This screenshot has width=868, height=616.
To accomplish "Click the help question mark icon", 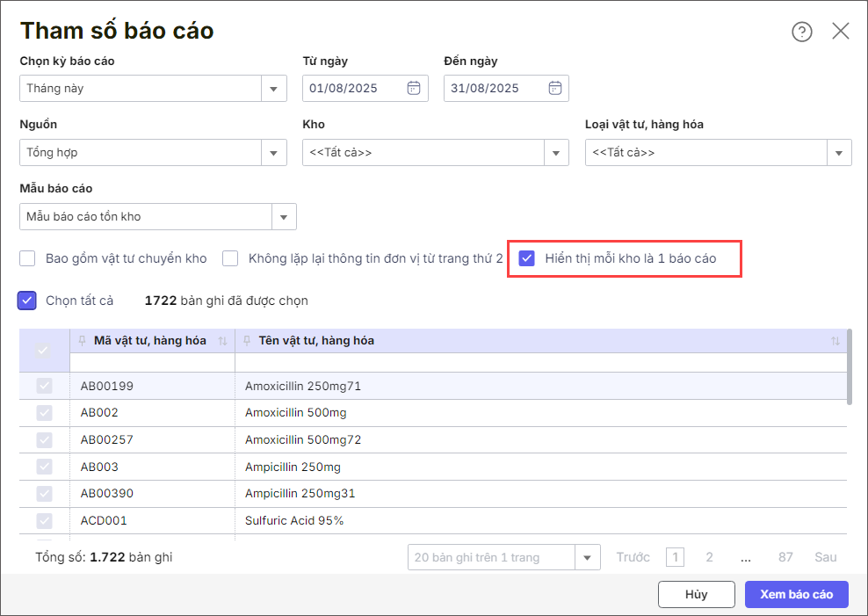I will (802, 32).
